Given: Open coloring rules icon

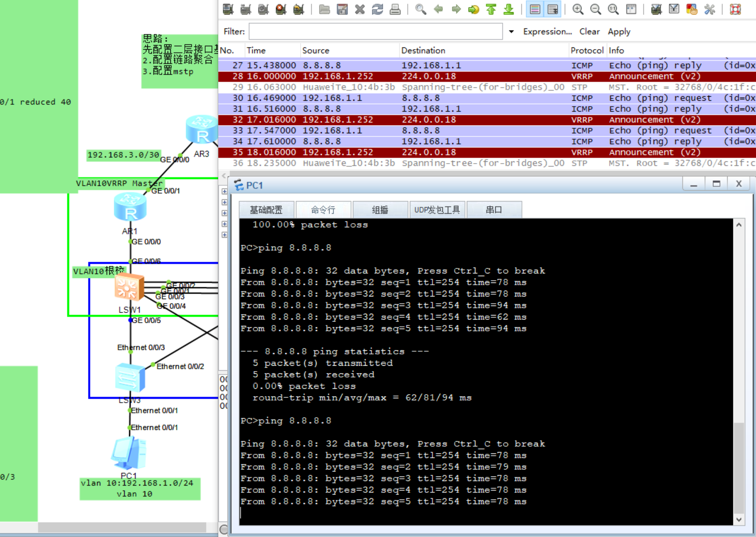Looking at the screenshot, I should (x=692, y=9).
